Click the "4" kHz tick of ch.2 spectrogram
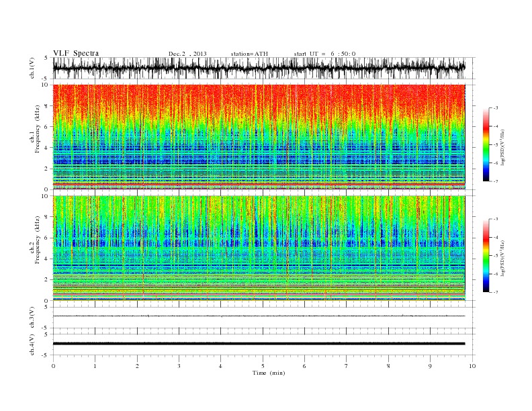This screenshot has height=411, width=532. (x=47, y=259)
